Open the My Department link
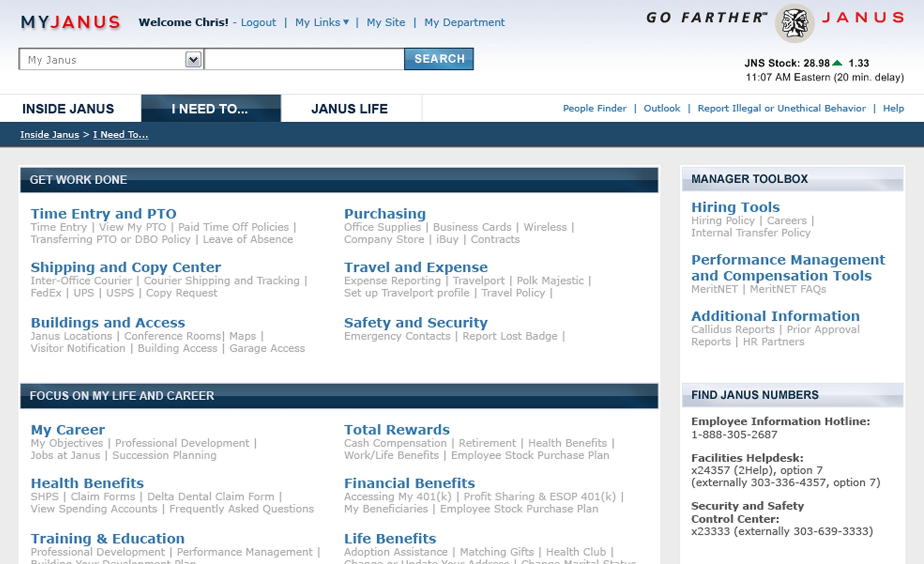 (x=464, y=23)
